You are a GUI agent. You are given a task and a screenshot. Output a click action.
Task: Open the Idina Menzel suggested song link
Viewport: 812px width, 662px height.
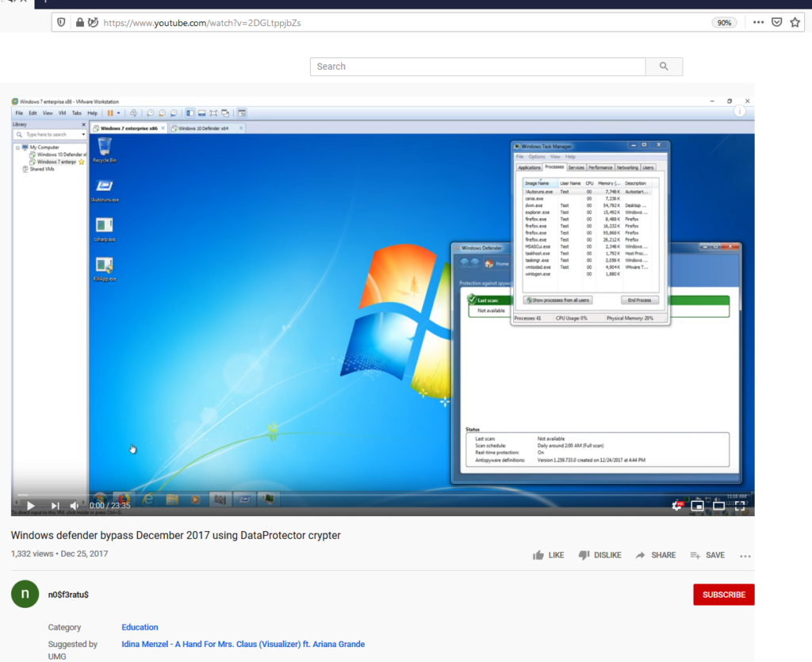(243, 644)
